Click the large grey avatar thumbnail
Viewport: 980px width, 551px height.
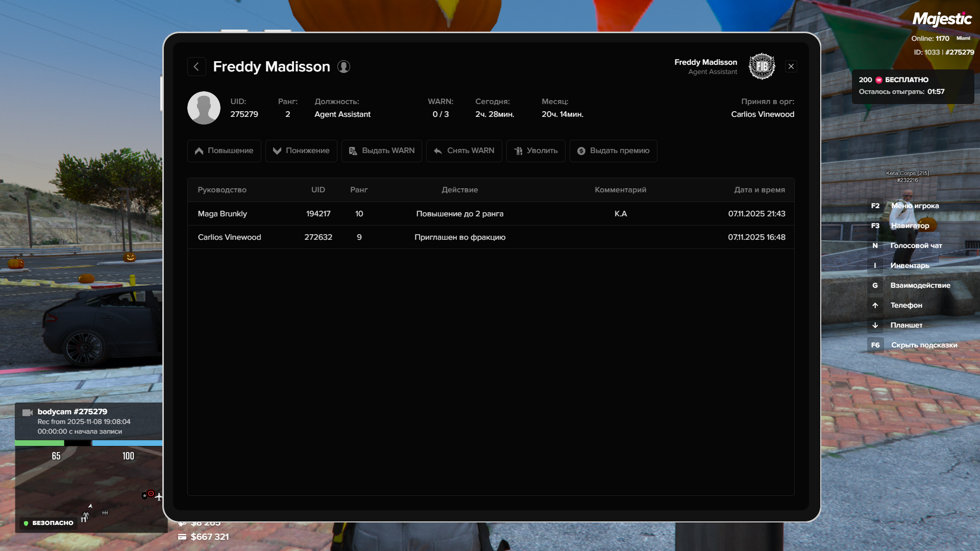point(204,108)
